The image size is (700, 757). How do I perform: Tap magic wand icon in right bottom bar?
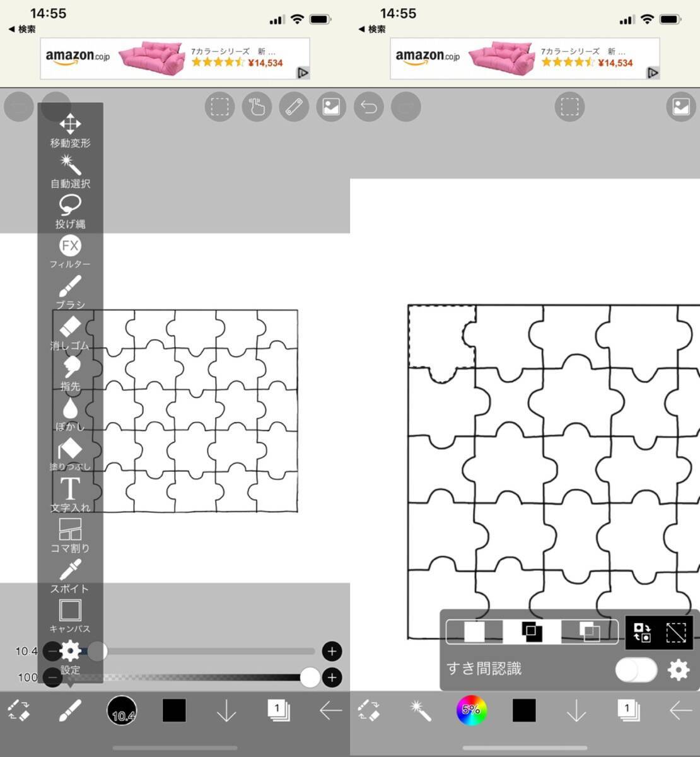pyautogui.click(x=420, y=710)
